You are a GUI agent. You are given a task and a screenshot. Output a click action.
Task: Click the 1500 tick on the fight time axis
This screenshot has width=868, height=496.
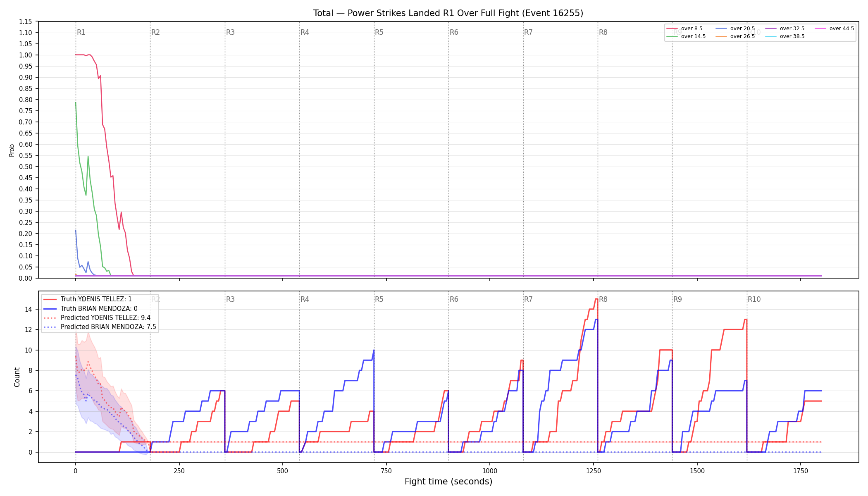[697, 471]
